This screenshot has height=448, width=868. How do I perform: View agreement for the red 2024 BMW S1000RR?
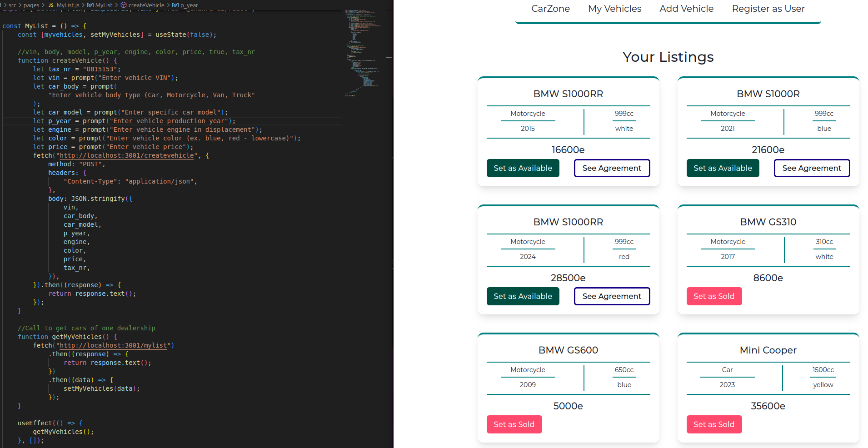click(x=612, y=296)
